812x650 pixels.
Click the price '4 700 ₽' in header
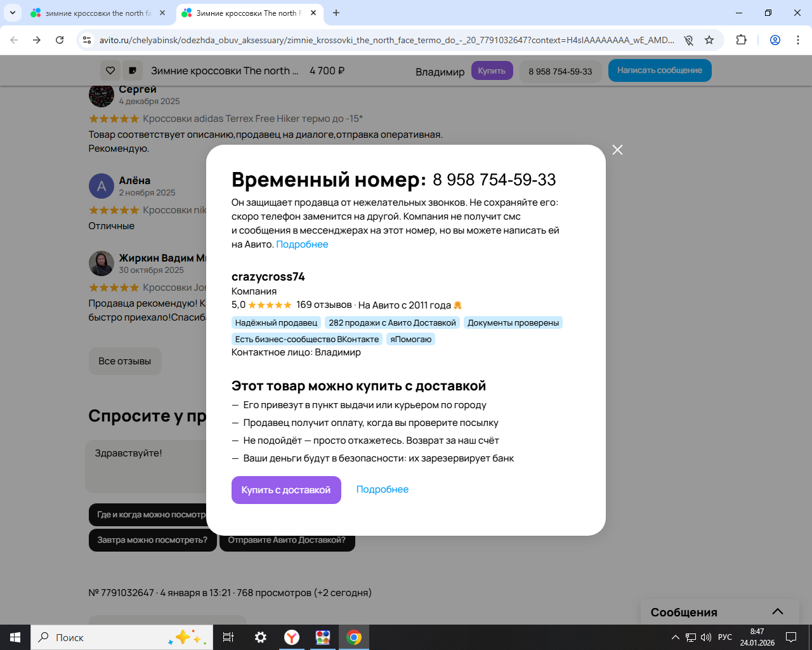(x=327, y=71)
